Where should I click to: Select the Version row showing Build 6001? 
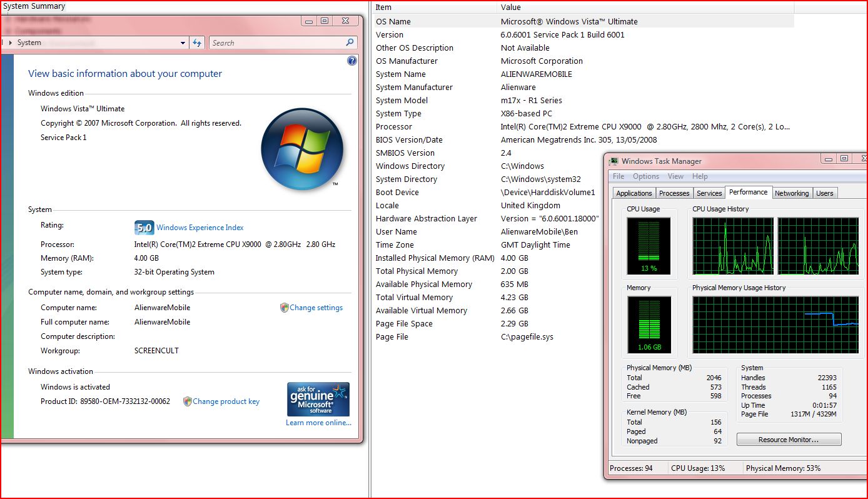coord(583,34)
